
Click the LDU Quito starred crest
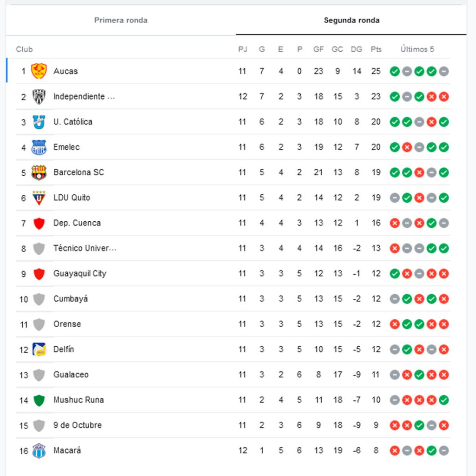[39, 198]
